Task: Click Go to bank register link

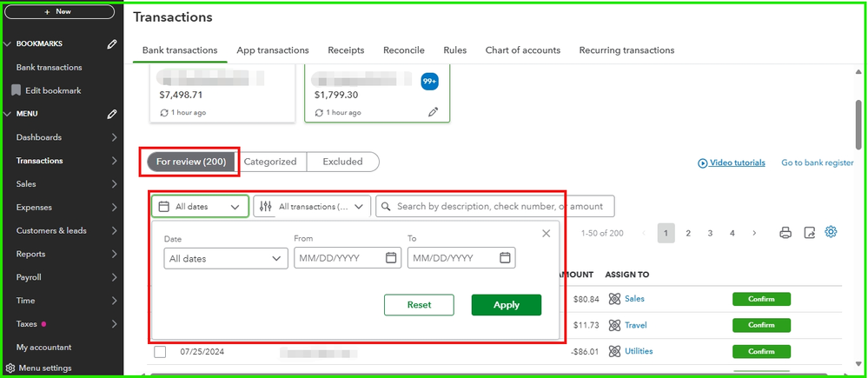Action: tap(818, 162)
